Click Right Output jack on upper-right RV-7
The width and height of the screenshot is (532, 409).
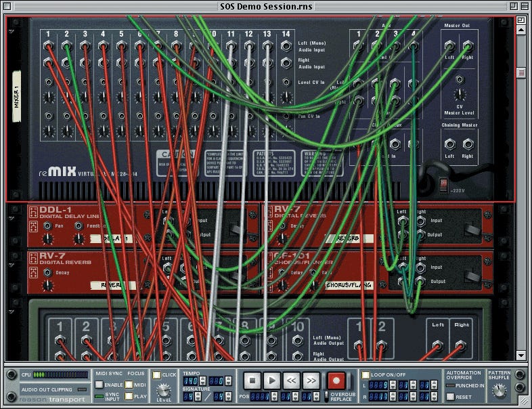pos(420,235)
